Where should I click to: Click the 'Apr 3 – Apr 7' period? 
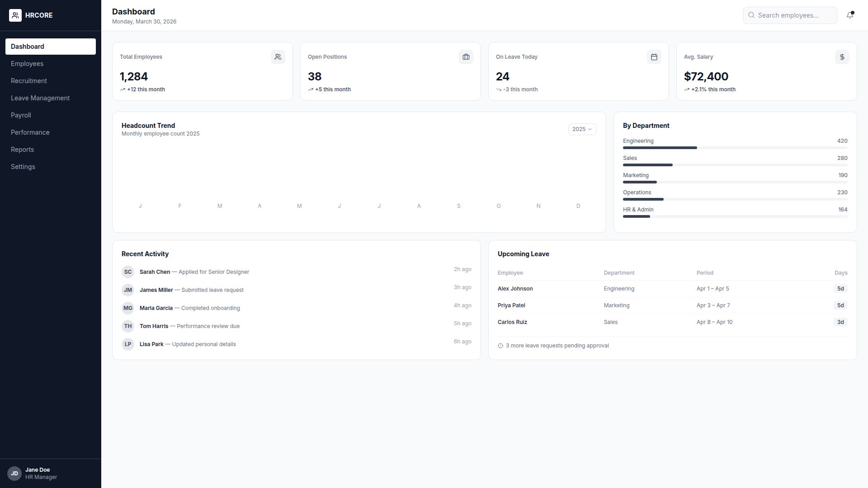(x=713, y=305)
